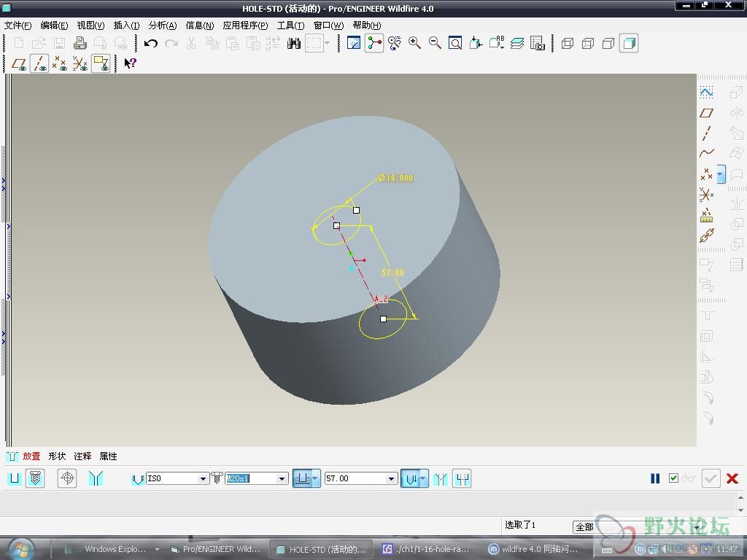
Task: Open the wildfire 4.0 taskbar window
Action: point(534,549)
